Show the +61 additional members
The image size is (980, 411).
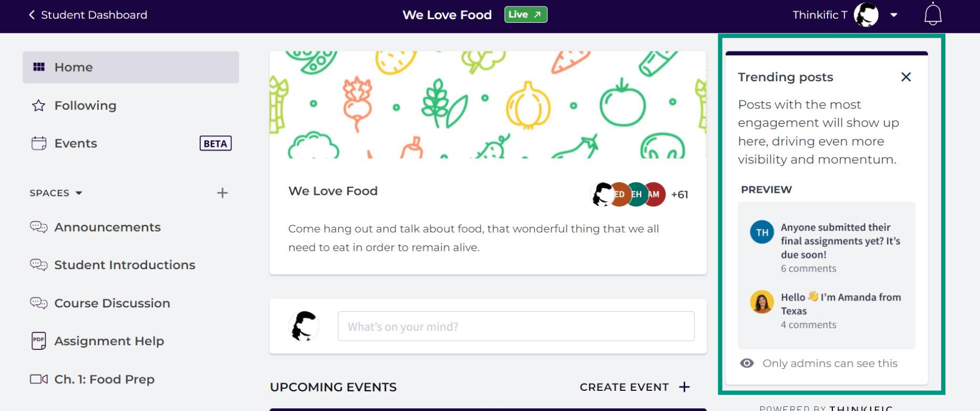coord(679,194)
